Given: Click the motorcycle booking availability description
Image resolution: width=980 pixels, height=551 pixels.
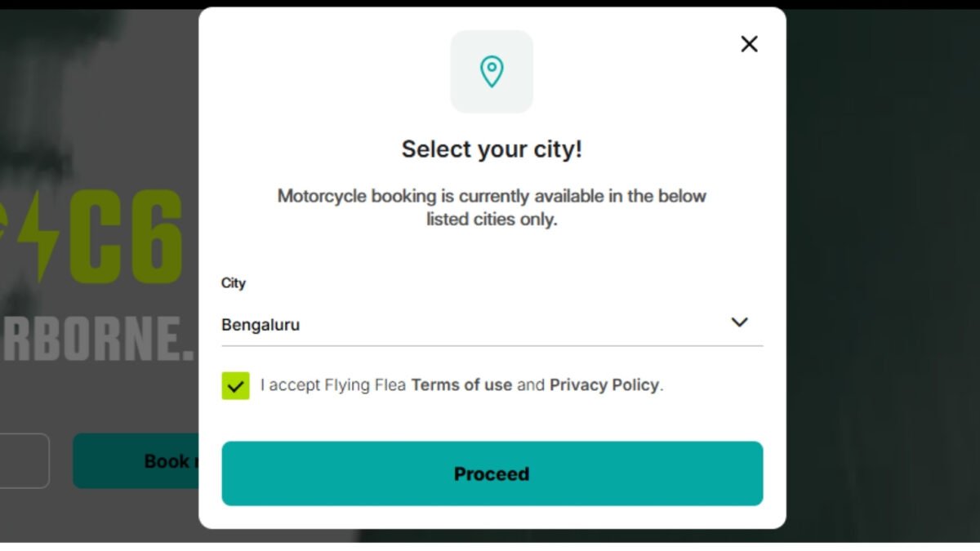Looking at the screenshot, I should tap(492, 207).
